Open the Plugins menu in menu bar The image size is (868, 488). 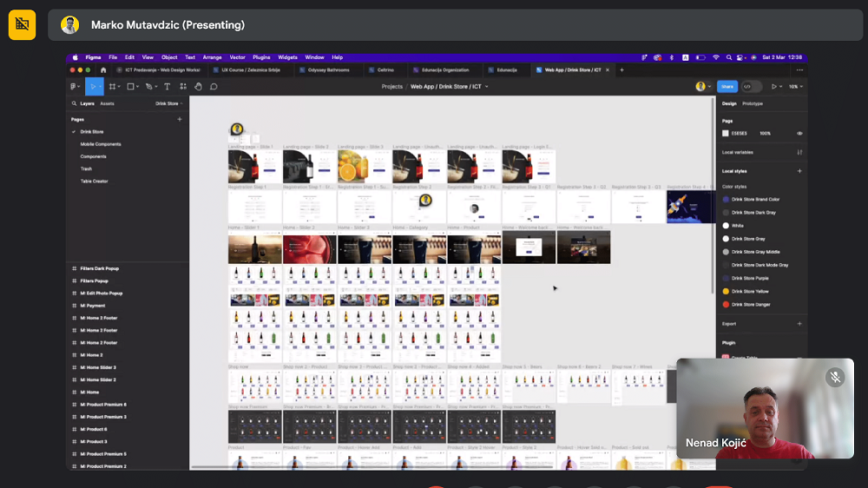tap(261, 57)
